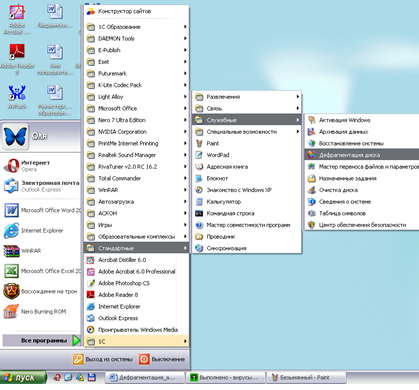This screenshot has height=390, width=419.
Task: Open Калькулятор from the accessories list
Action: [247, 202]
